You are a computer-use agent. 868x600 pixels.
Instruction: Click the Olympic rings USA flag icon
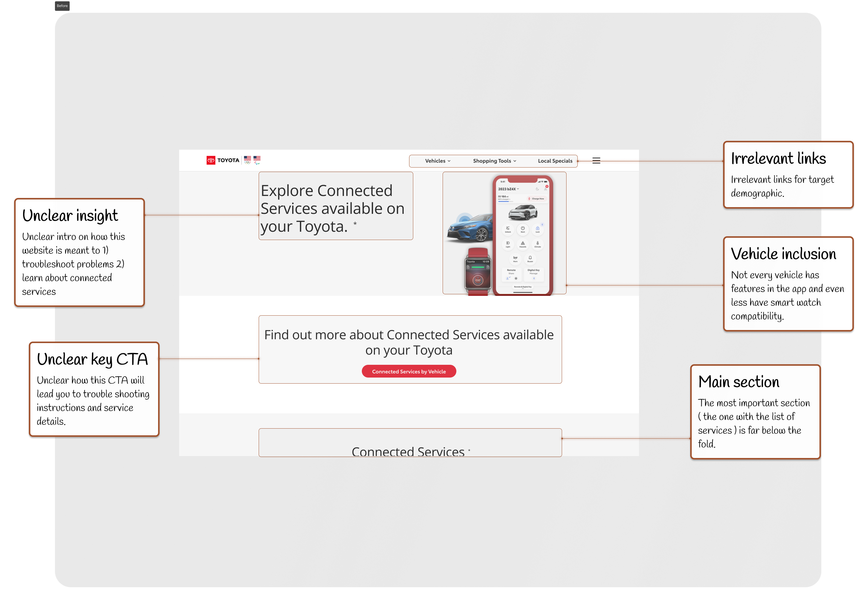point(247,160)
